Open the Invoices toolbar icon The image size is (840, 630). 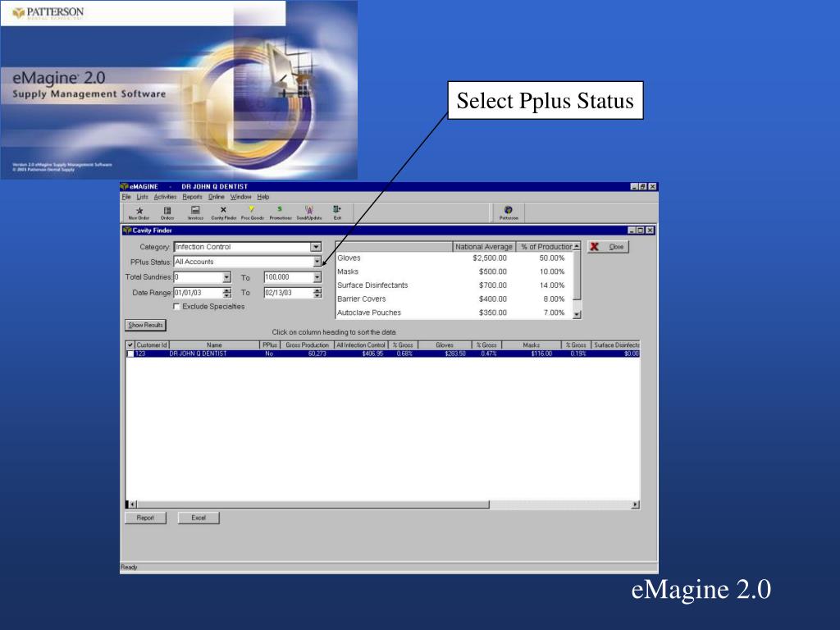195,212
